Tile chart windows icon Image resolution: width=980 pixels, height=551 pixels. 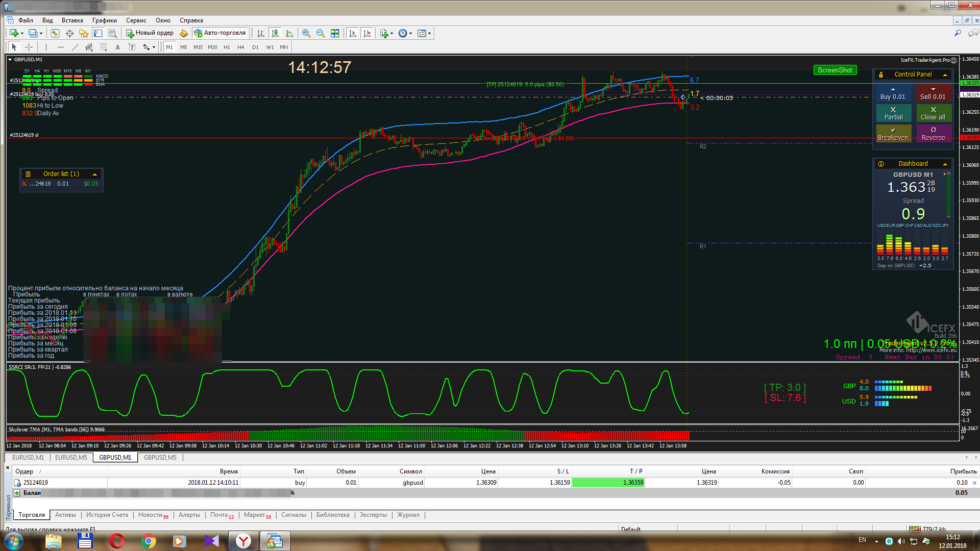coord(335,33)
